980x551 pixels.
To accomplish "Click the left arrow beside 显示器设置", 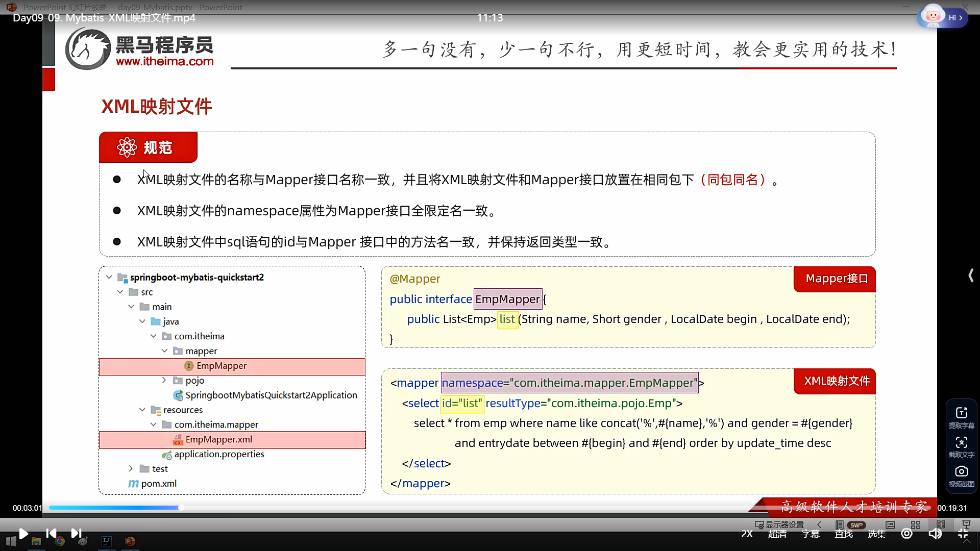I will [820, 524].
